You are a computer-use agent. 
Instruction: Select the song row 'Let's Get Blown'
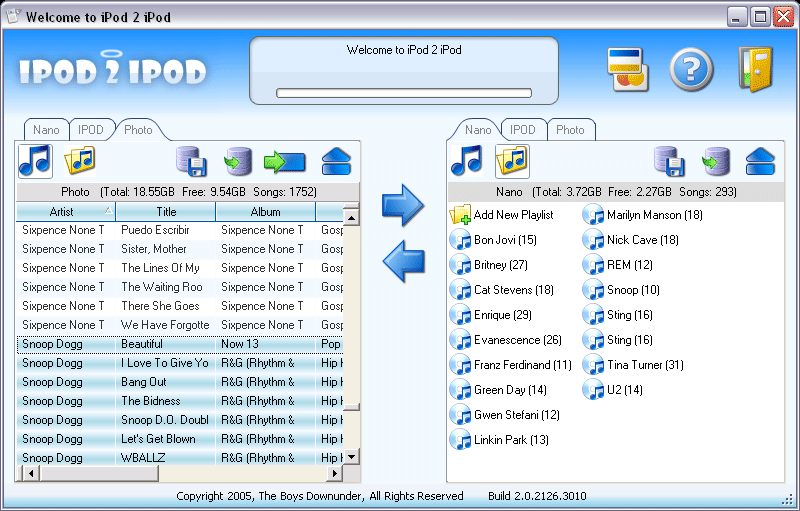point(180,439)
